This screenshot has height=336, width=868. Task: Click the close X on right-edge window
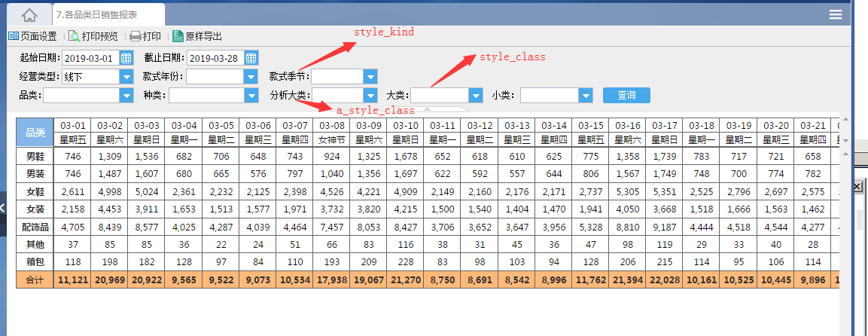click(857, 187)
